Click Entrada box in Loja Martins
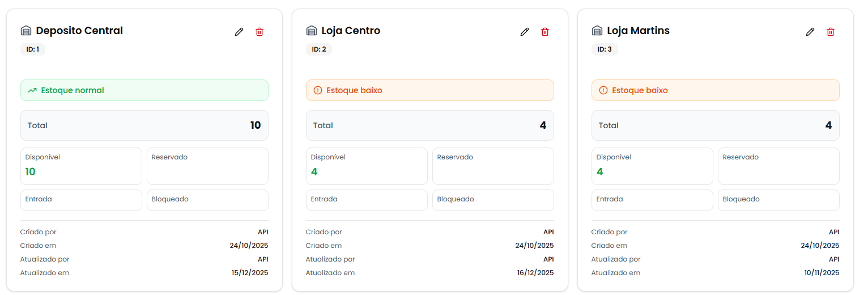This screenshot has width=868, height=295. (652, 200)
